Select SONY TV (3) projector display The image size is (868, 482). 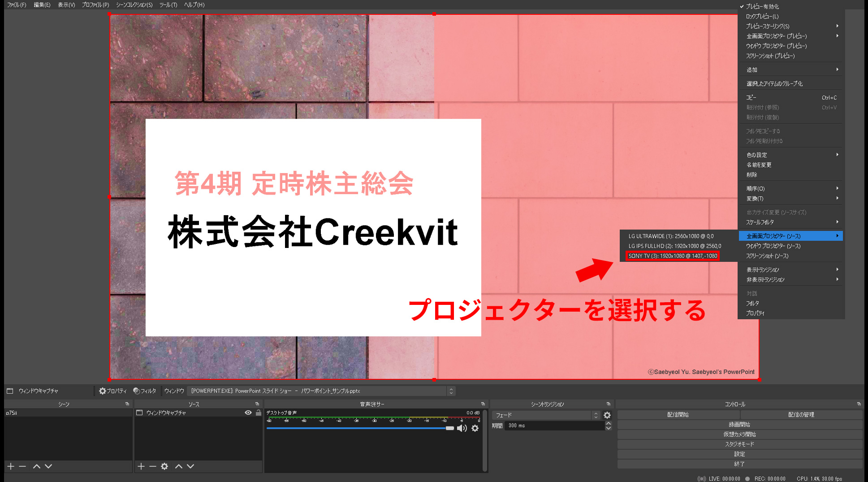point(673,256)
